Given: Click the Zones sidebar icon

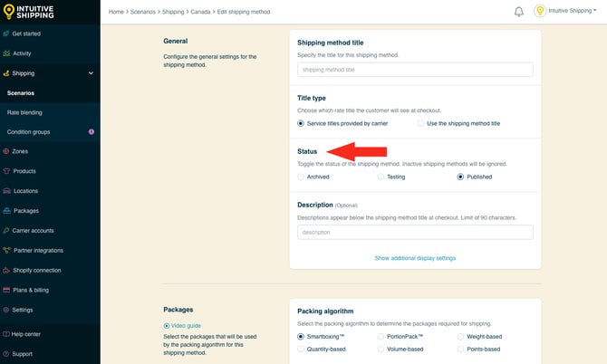Looking at the screenshot, I should point(5,151).
